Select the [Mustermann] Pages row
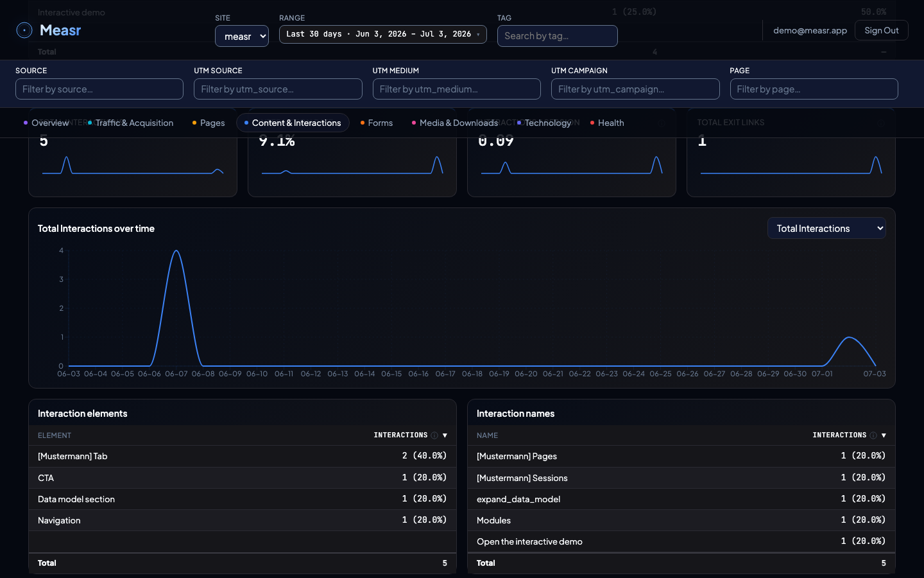The width and height of the screenshot is (924, 578). click(681, 456)
